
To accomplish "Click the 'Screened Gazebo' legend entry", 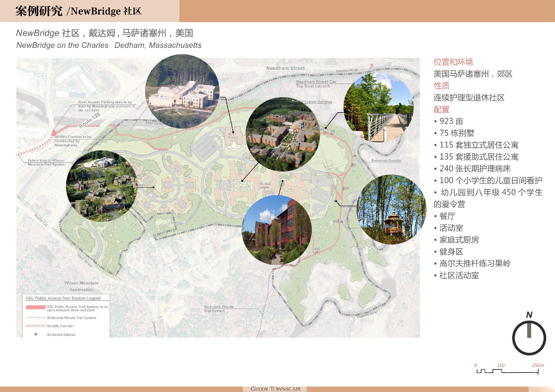I will pyautogui.click(x=55, y=334).
